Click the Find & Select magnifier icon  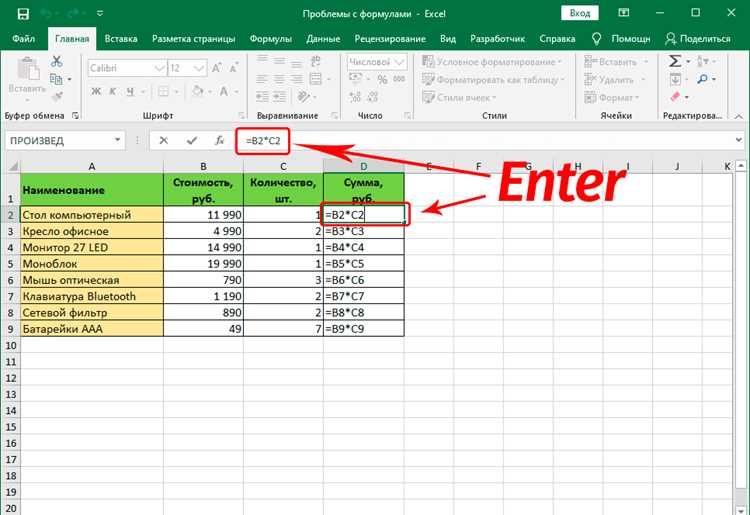pos(702,79)
